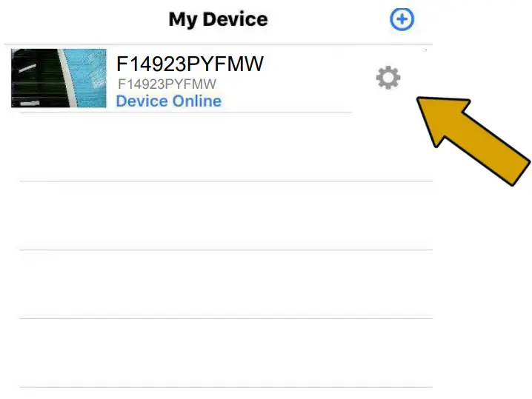Screen dimensions: 532x399
Task: Click the My Device page title
Action: click(x=218, y=19)
